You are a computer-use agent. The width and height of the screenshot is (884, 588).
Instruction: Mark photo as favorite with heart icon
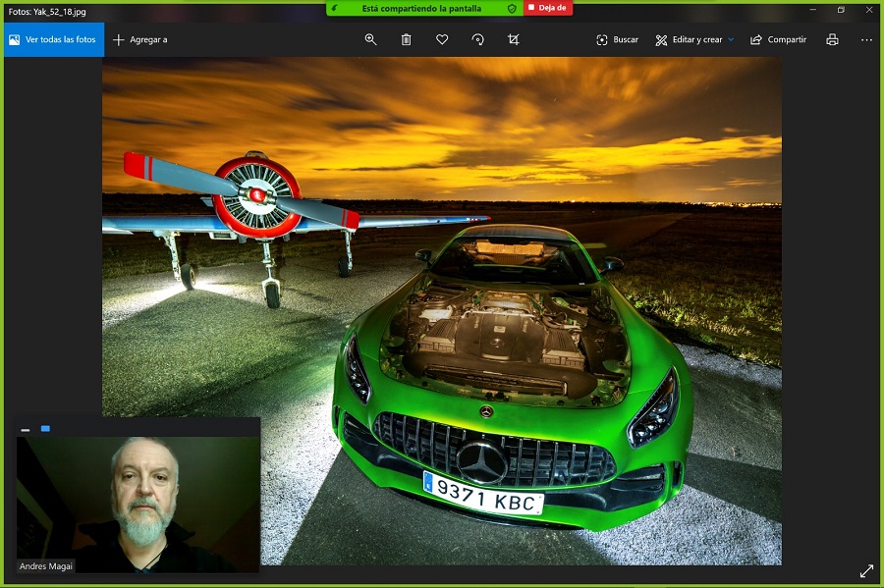[442, 39]
